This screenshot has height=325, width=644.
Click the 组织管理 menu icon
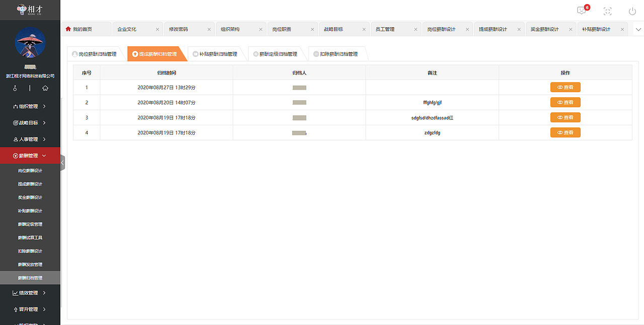[x=16, y=106]
